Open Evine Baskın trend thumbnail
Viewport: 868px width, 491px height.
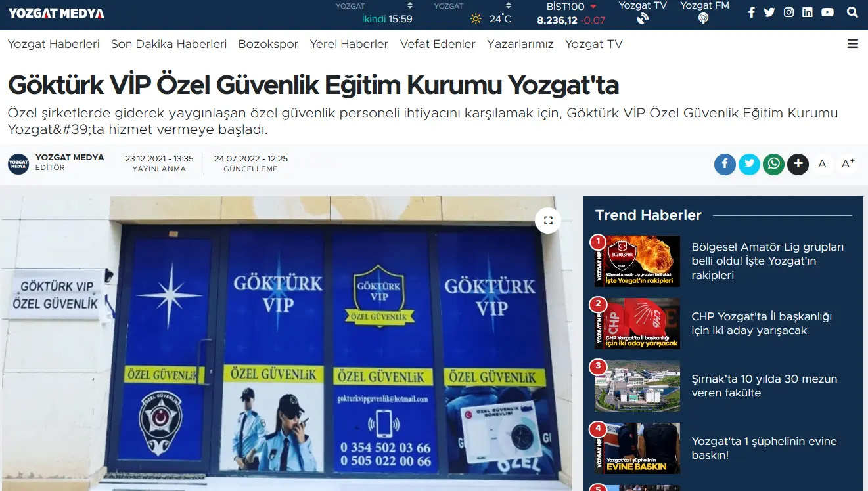click(x=637, y=448)
